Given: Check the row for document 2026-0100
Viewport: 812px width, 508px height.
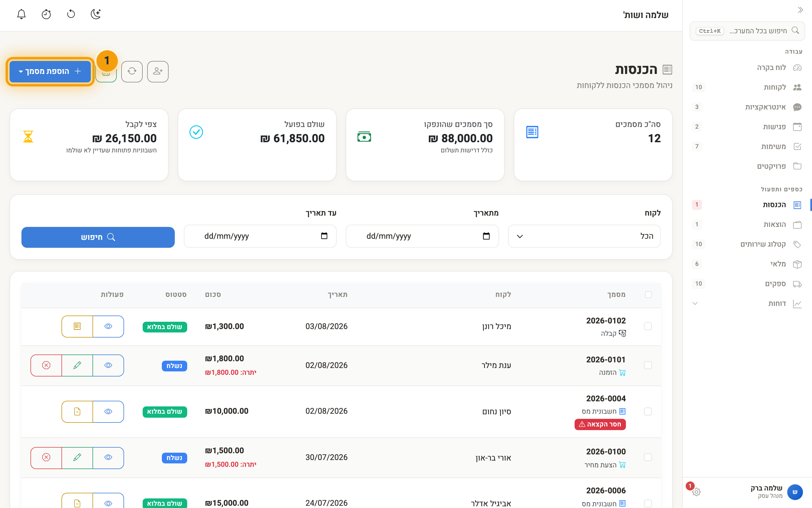Looking at the screenshot, I should click(648, 457).
